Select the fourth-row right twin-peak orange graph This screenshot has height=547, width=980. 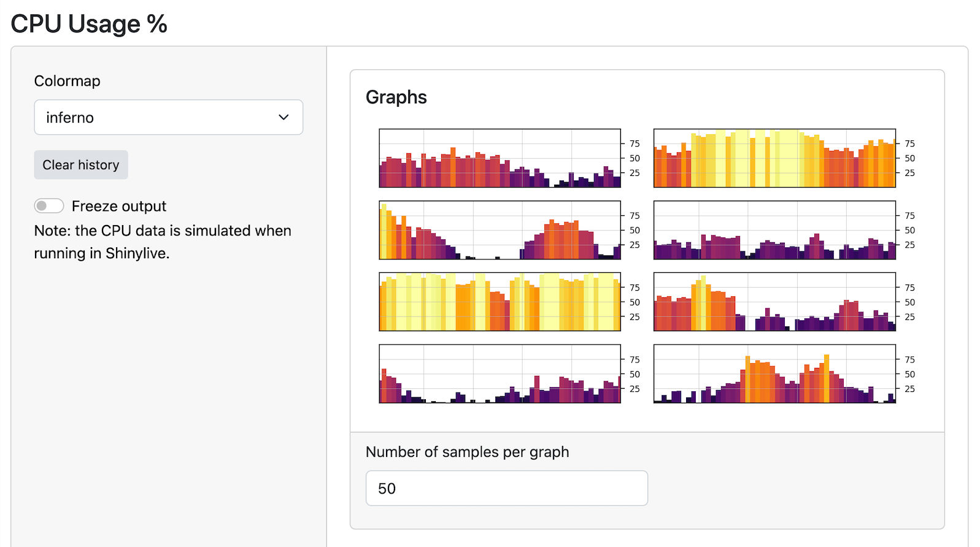pos(774,373)
